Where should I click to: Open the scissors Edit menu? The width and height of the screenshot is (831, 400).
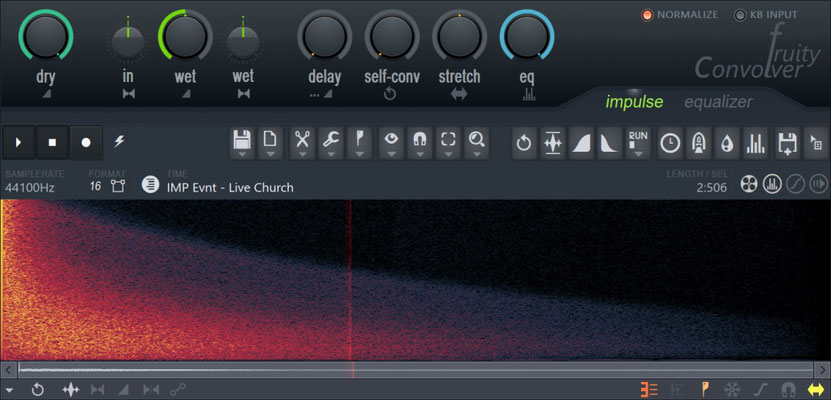click(302, 143)
